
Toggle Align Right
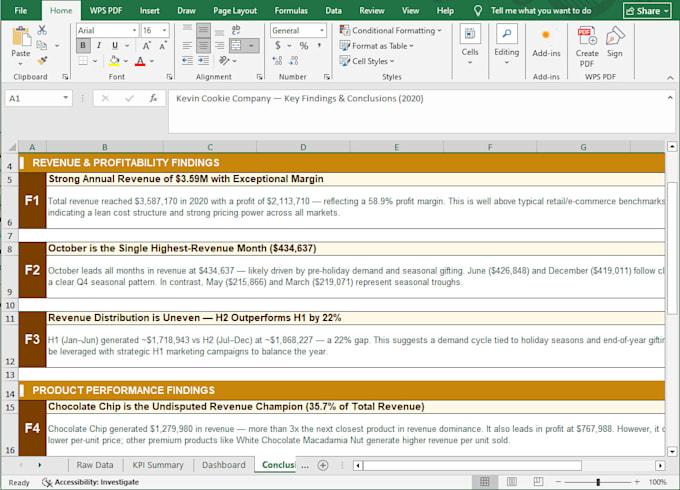tap(219, 46)
